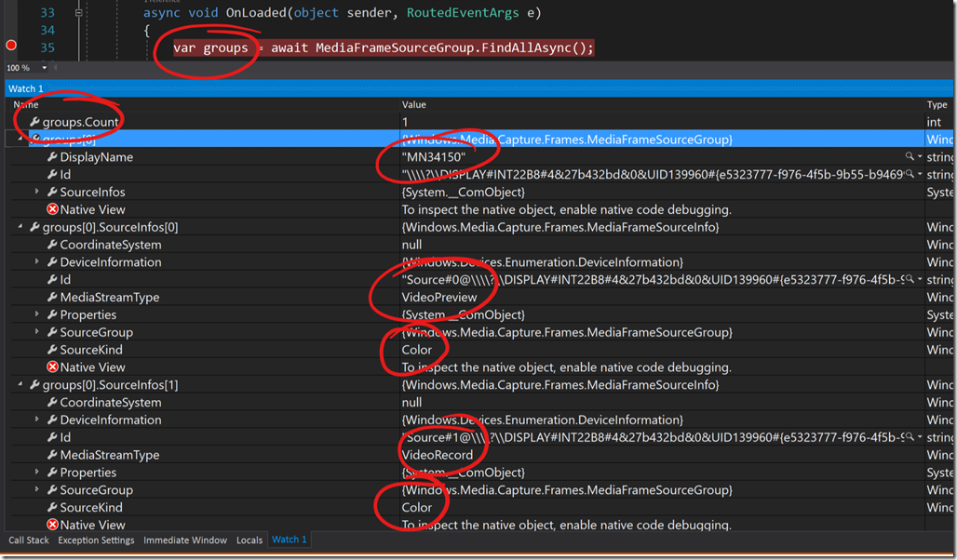Click the int type cell of groups.Count

click(934, 122)
